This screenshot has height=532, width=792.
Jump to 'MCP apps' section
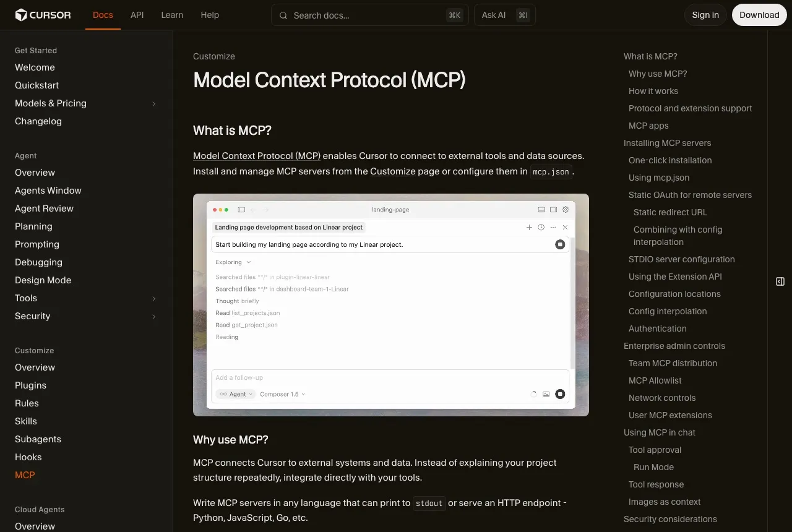648,126
